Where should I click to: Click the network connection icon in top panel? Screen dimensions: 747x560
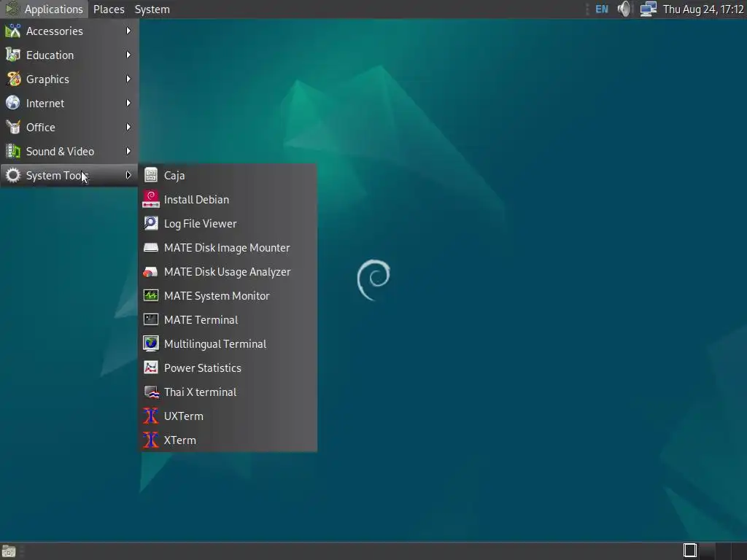(x=649, y=9)
